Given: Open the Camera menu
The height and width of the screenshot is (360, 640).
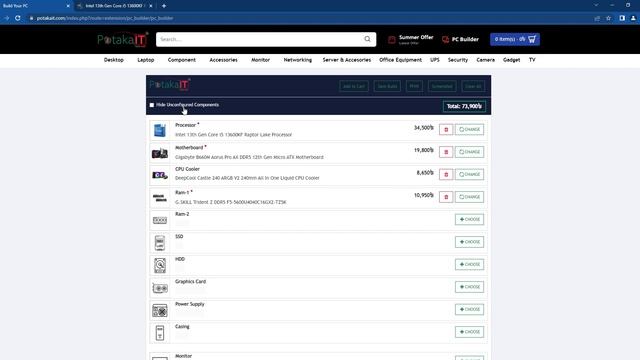Looking at the screenshot, I should pyautogui.click(x=485, y=60).
